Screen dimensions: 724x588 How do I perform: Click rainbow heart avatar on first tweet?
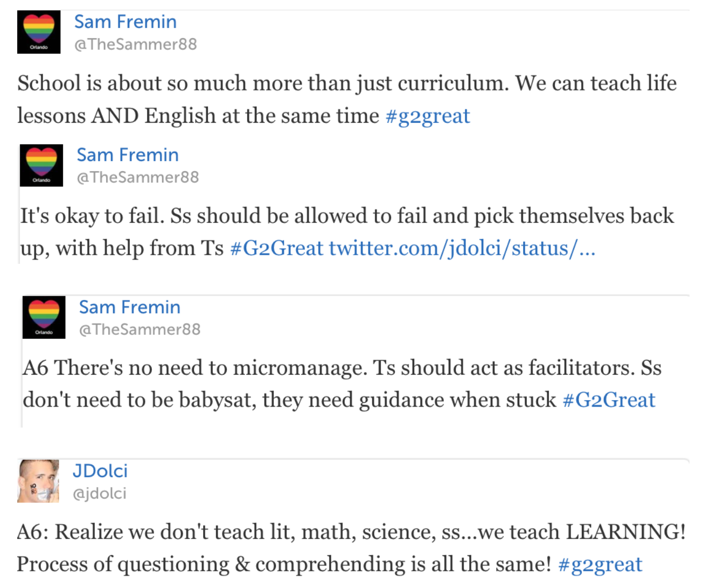[39, 32]
